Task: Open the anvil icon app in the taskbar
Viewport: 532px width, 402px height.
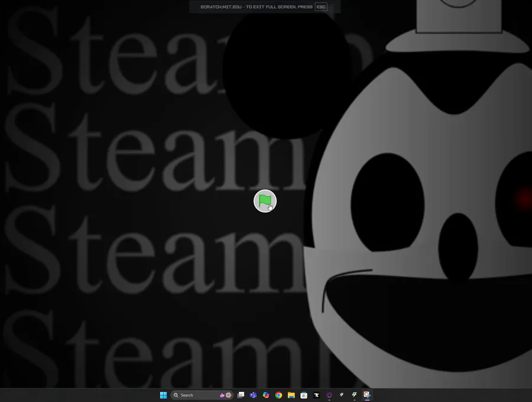Action: 317,395
